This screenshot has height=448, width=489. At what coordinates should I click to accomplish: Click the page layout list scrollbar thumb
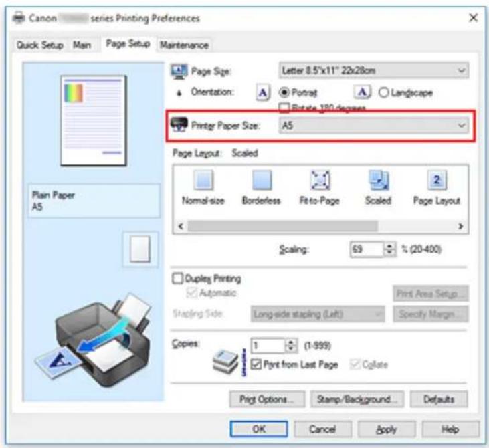click(x=282, y=226)
